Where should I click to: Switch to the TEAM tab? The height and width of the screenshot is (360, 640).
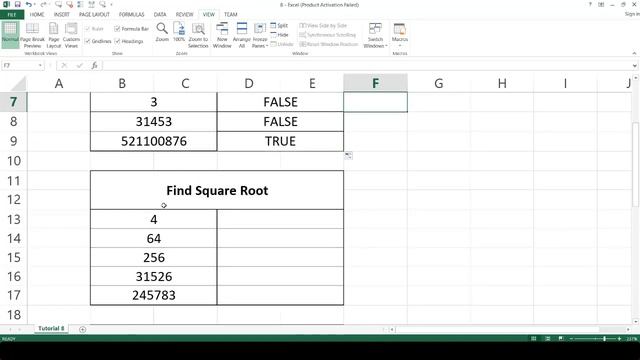(x=231, y=14)
